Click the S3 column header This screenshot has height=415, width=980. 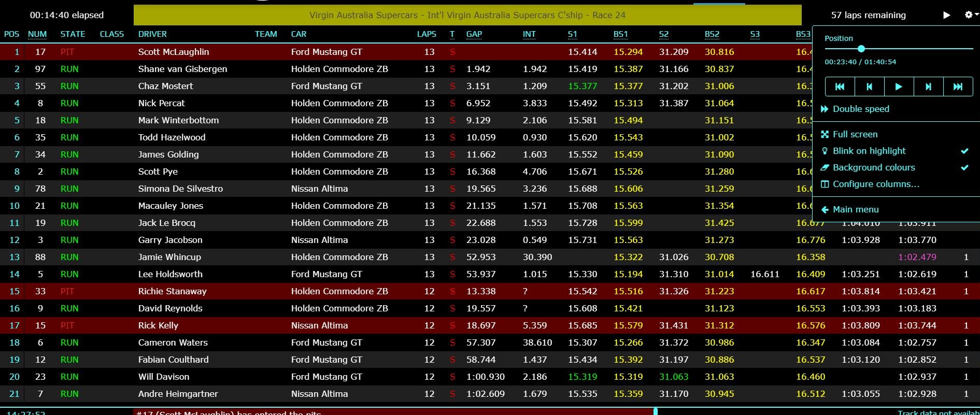point(755,34)
